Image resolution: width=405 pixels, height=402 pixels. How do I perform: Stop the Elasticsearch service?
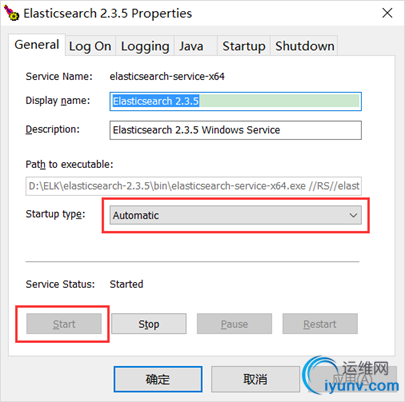(149, 324)
